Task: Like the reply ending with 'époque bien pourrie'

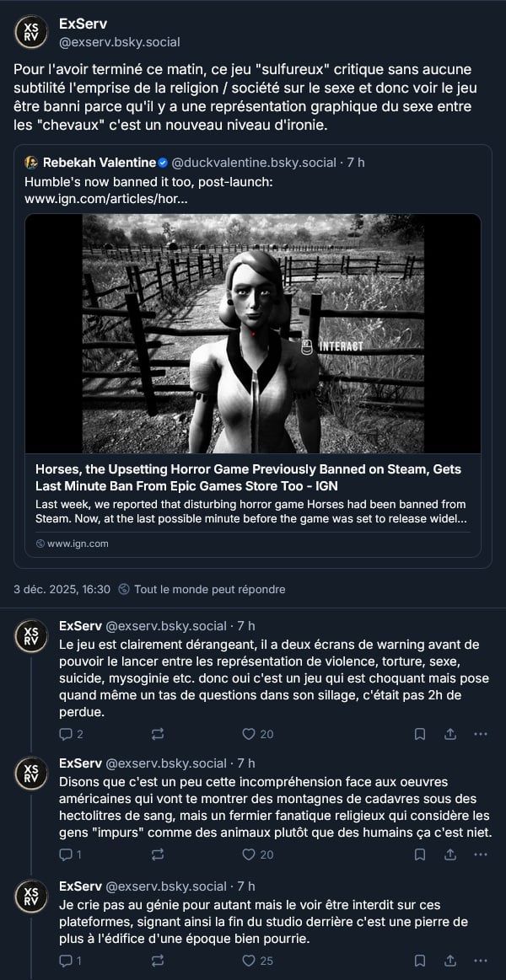Action: (258, 961)
